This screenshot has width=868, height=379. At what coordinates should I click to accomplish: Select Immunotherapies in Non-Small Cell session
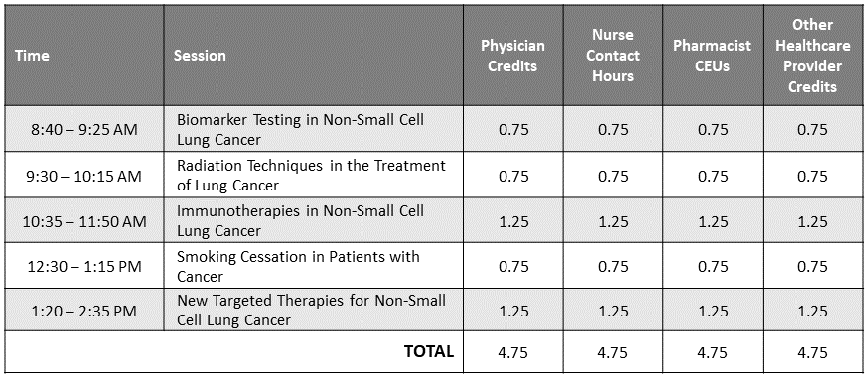pos(313,219)
